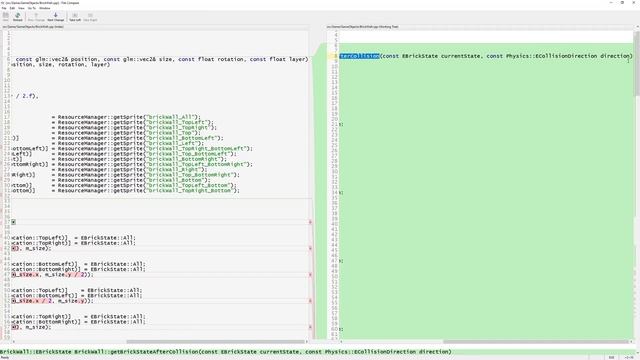Click left pane line 'sition, size, rotation, layer)'
Screen dimensions: 640x360
(61, 64)
